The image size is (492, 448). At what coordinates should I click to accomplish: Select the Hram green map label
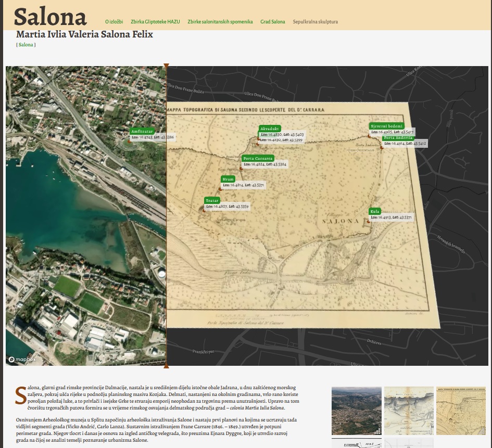point(228,179)
